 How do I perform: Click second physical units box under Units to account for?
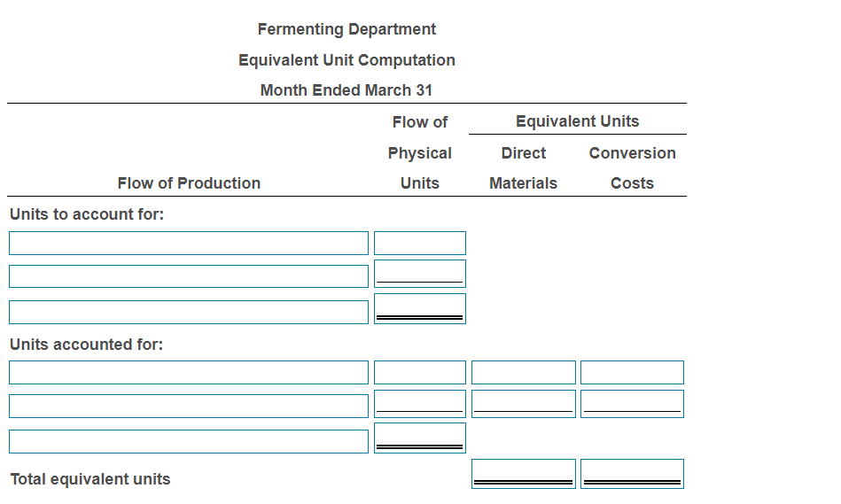[420, 274]
